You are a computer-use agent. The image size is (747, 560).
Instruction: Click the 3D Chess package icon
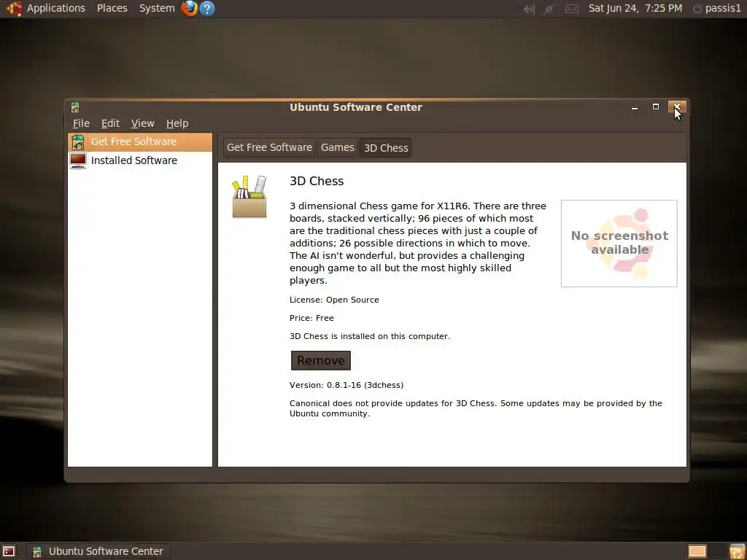click(x=249, y=197)
